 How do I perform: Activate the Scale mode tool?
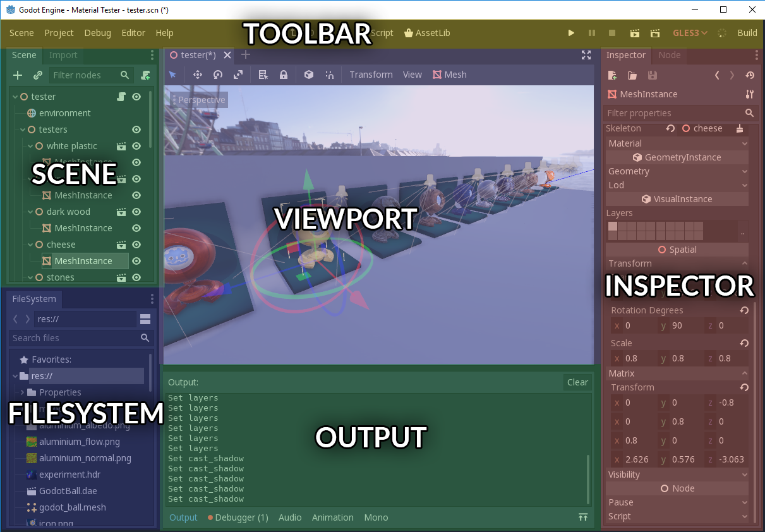click(x=239, y=75)
